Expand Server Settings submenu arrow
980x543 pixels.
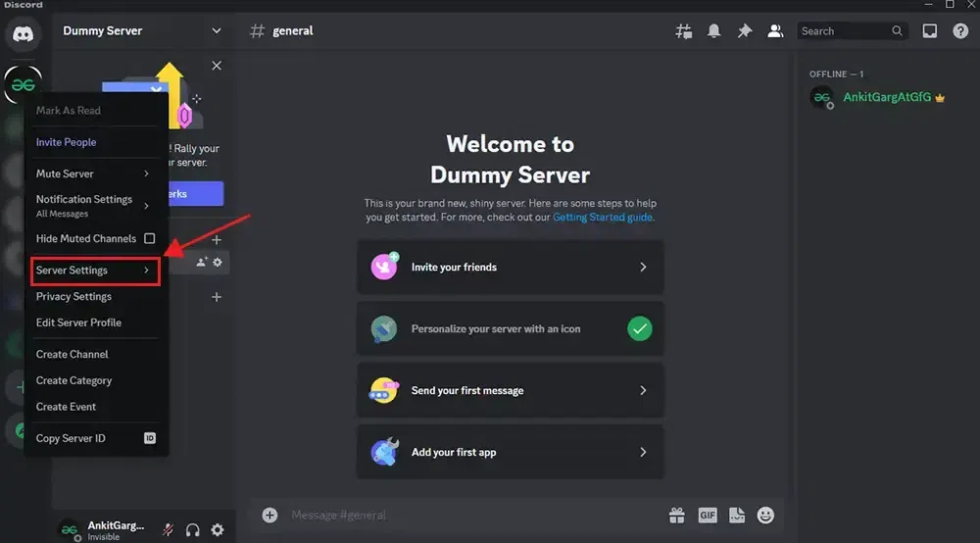(146, 270)
